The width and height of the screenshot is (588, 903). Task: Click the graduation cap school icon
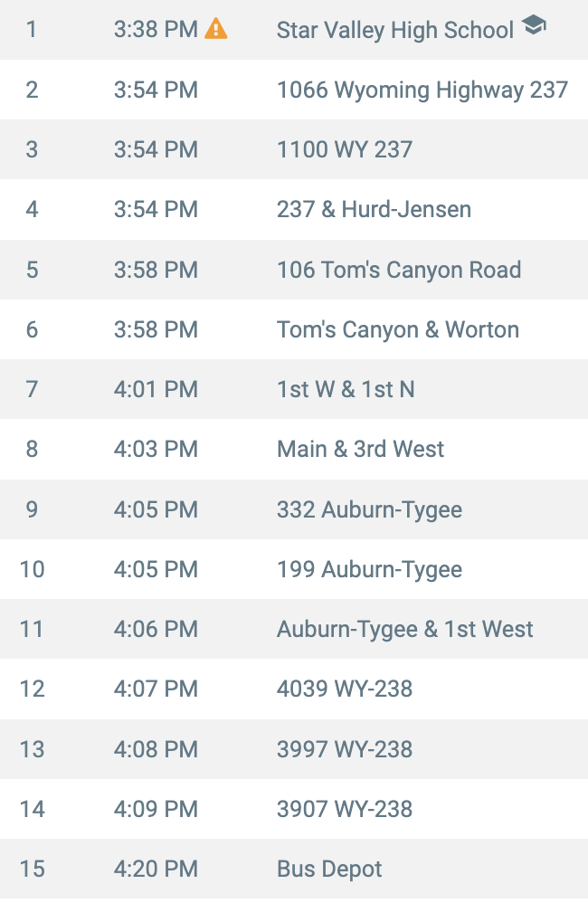(534, 24)
